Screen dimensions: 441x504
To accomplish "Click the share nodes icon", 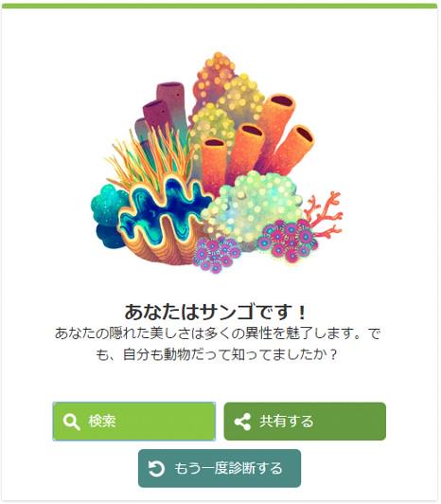I will (242, 422).
